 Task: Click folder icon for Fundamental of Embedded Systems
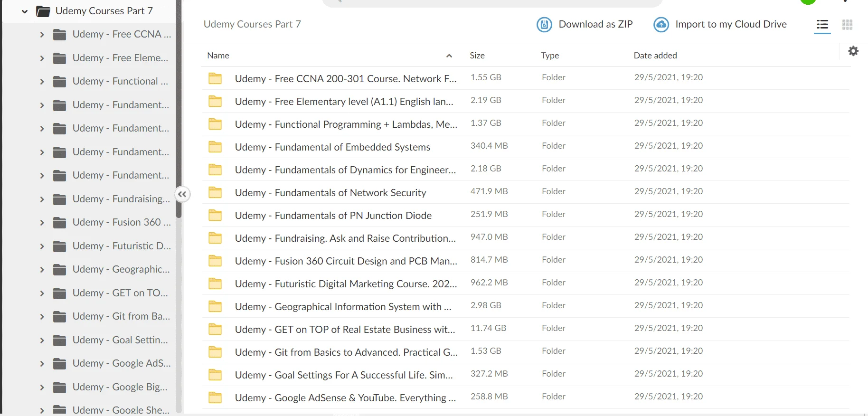[215, 147]
